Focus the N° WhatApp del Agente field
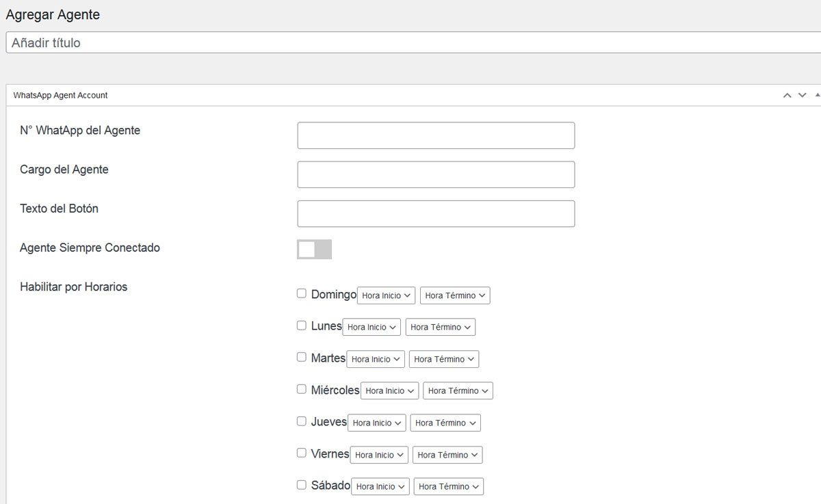Image resolution: width=821 pixels, height=504 pixels. pyautogui.click(x=436, y=135)
